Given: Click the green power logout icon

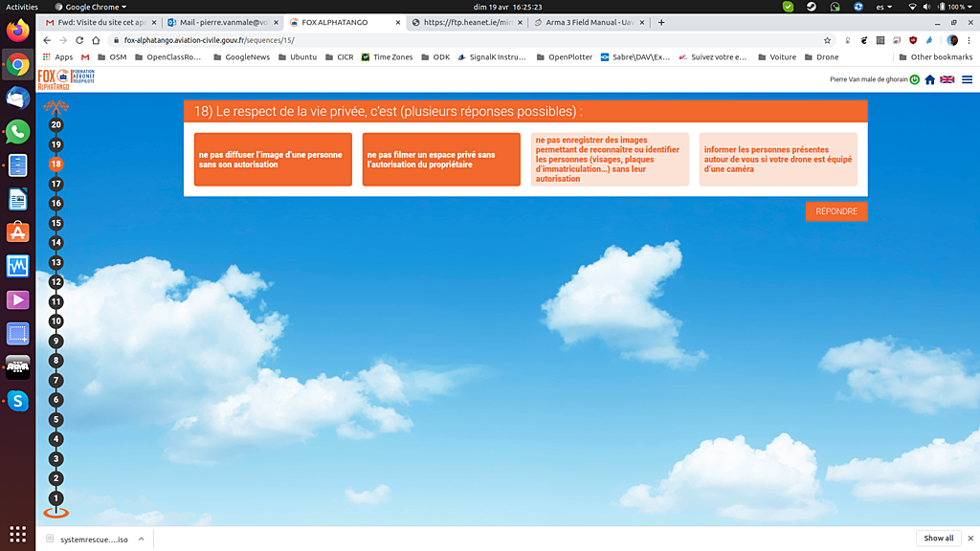Looking at the screenshot, I should click(915, 79).
